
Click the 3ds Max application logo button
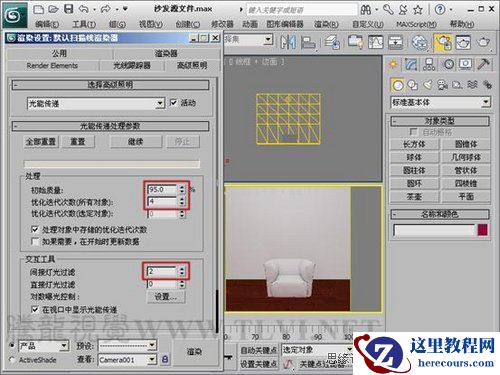point(14,15)
